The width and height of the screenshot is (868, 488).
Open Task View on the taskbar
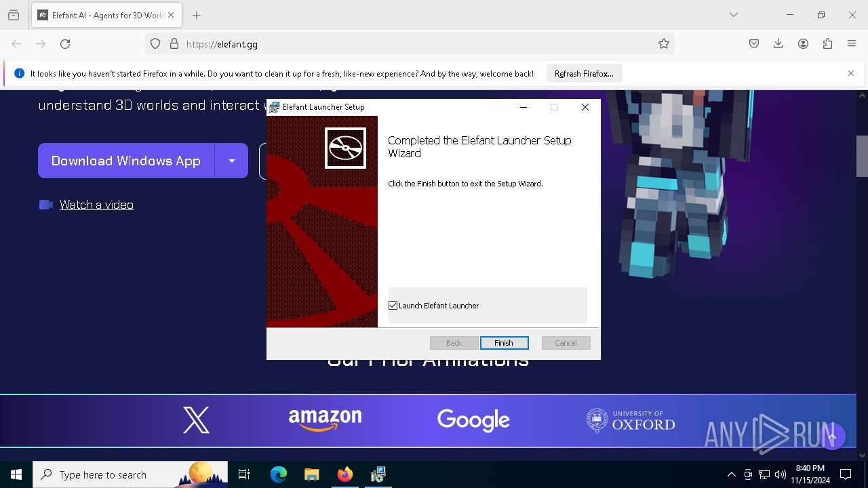pyautogui.click(x=244, y=474)
